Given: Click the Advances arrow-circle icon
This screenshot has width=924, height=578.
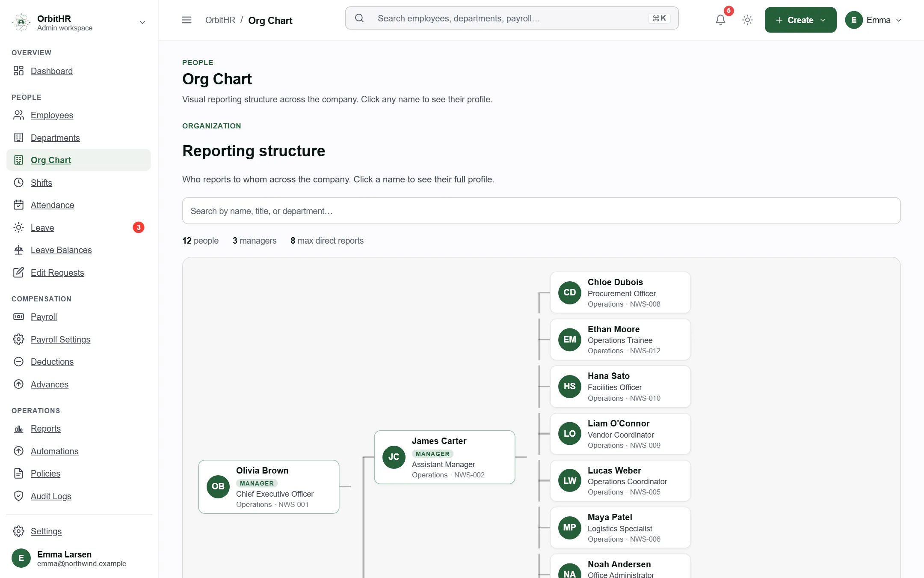Looking at the screenshot, I should [18, 384].
